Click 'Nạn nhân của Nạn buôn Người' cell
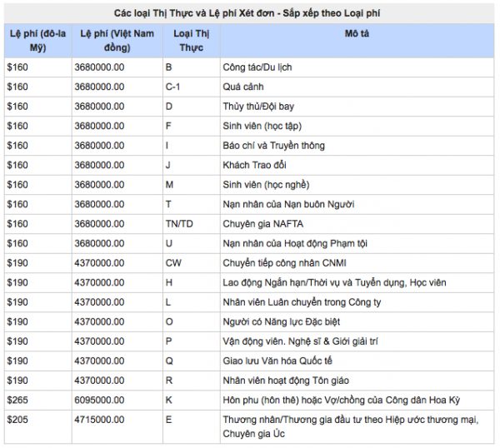 click(357, 204)
